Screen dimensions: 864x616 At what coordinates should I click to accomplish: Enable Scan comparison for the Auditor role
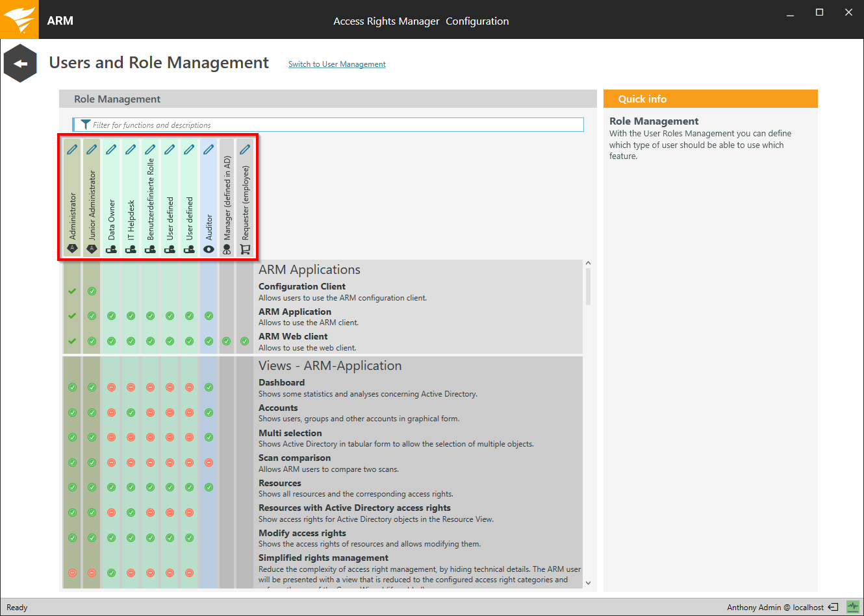pos(209,463)
